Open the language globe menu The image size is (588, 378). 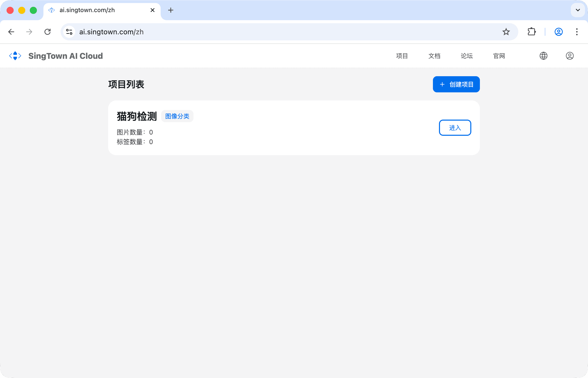(x=543, y=56)
